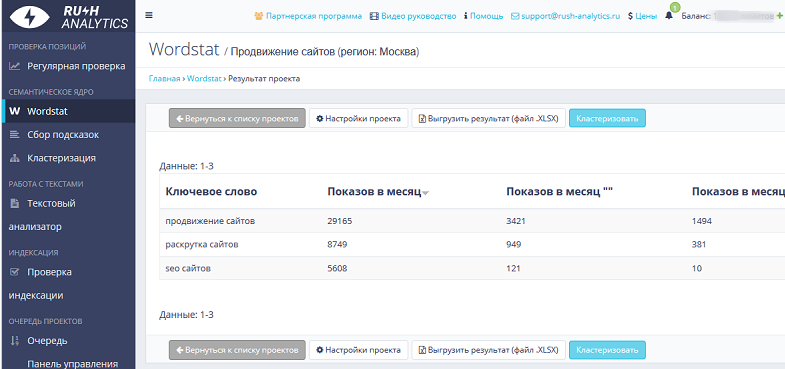Click value 3421 cell
The image size is (785, 369).
click(516, 221)
